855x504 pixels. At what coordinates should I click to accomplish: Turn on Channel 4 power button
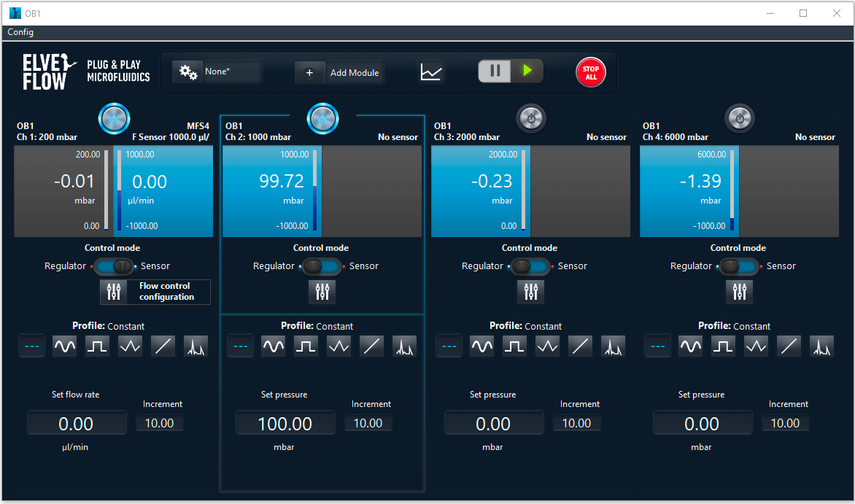740,118
